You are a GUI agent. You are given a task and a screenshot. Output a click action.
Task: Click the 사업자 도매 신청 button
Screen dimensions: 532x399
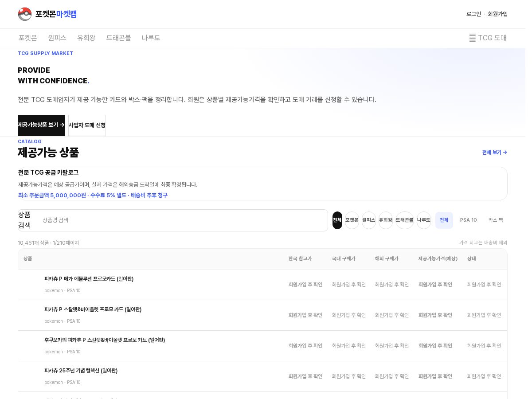click(87, 125)
